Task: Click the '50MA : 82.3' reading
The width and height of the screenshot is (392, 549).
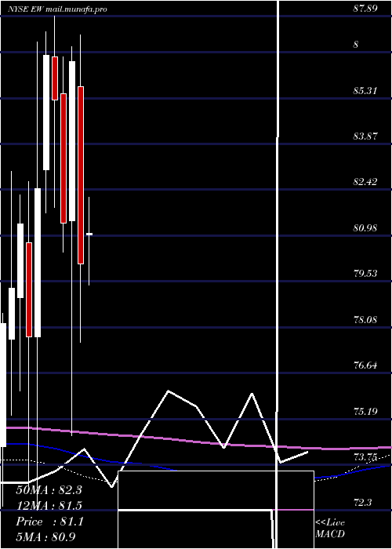Action: (x=49, y=490)
